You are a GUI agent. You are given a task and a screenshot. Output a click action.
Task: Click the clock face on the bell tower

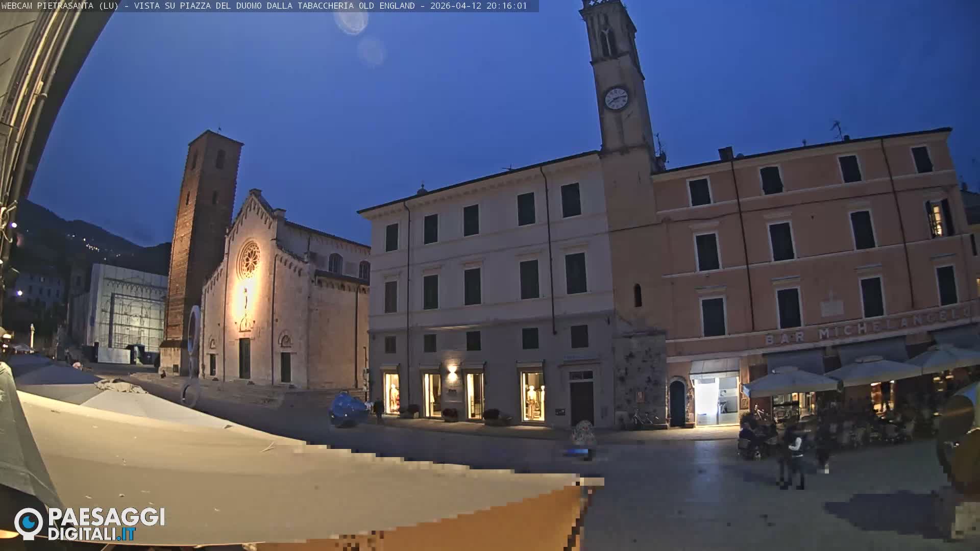click(x=616, y=98)
